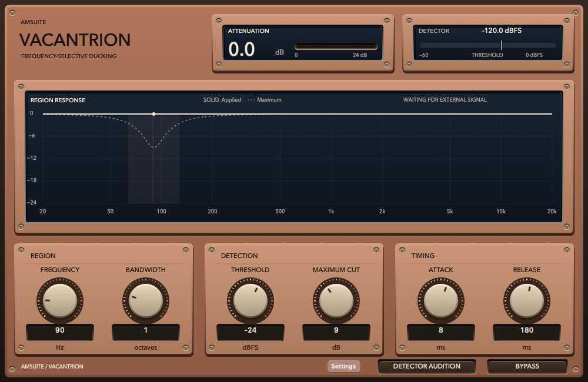The image size is (588, 382).
Task: Click the DETECTION panel heading
Action: point(239,256)
